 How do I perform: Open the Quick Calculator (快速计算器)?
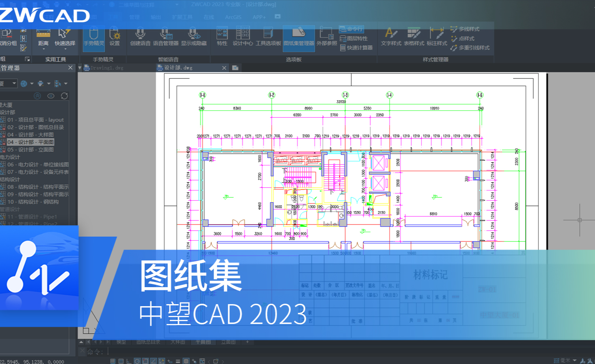point(356,48)
